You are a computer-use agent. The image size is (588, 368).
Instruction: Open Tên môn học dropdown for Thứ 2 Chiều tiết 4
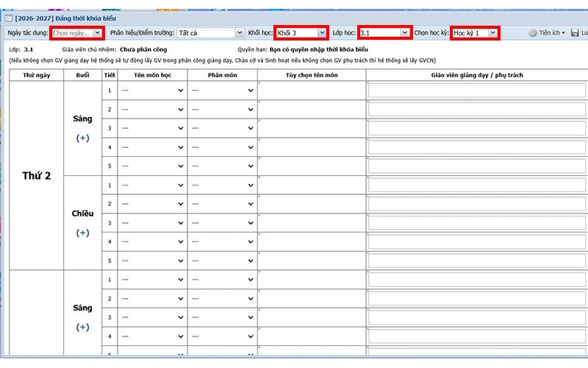152,242
